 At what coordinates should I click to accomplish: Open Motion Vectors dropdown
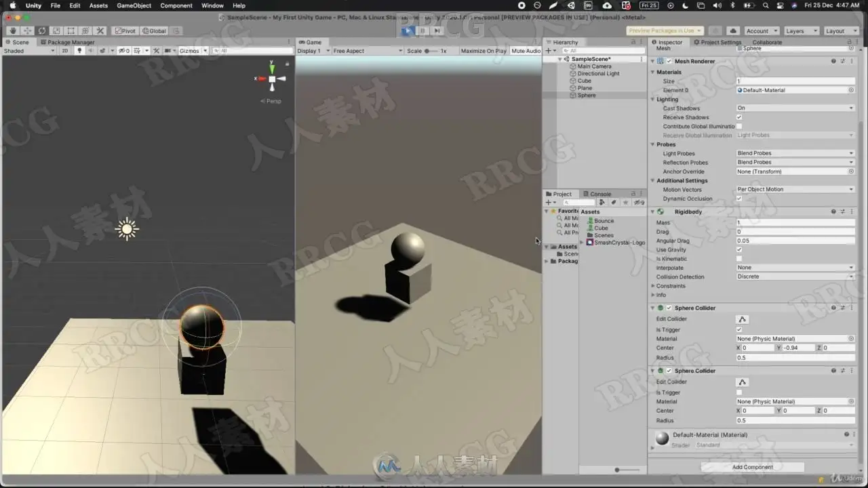[795, 190]
